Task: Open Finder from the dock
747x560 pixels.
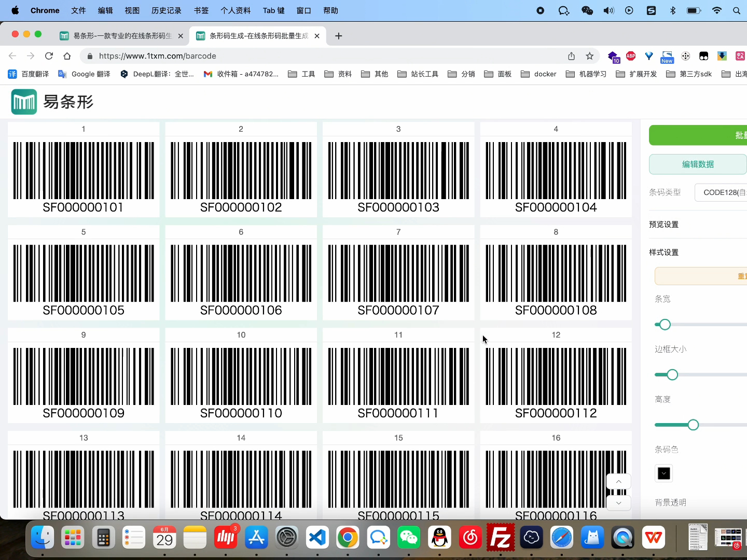Action: click(x=43, y=538)
